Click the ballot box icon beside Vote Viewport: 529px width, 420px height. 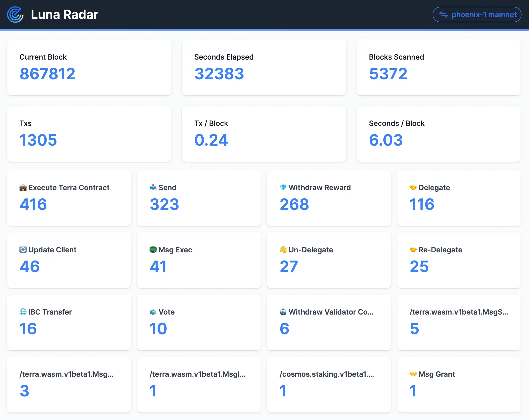[x=153, y=312]
